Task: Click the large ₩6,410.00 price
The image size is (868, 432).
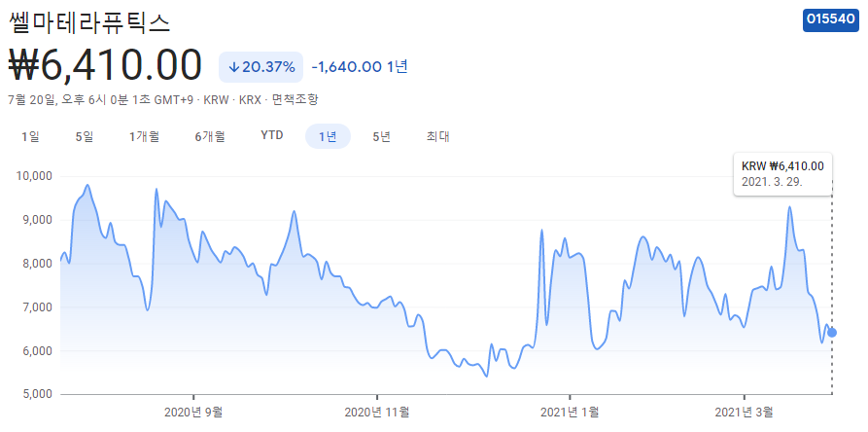Action: coord(105,65)
